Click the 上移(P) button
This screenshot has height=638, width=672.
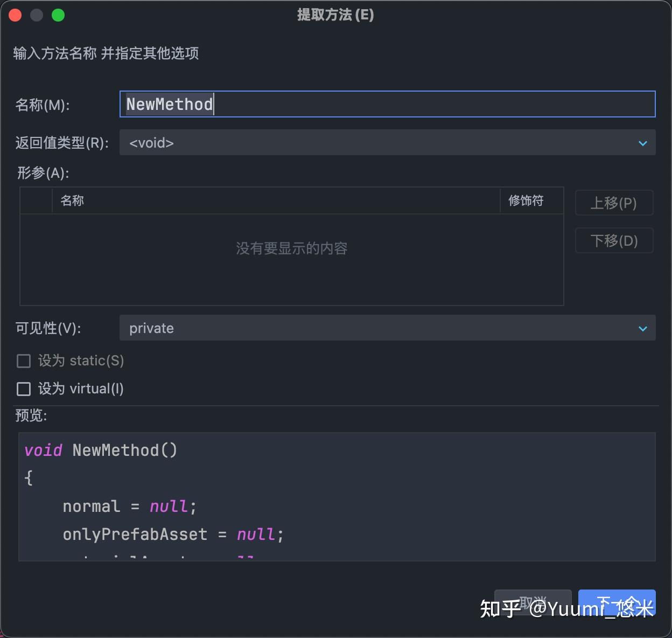click(x=614, y=203)
